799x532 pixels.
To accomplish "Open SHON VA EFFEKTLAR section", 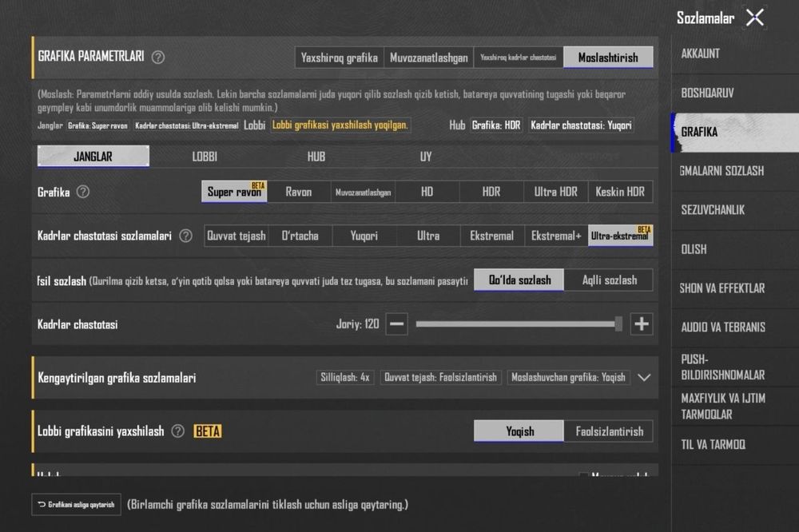I will tap(735, 288).
